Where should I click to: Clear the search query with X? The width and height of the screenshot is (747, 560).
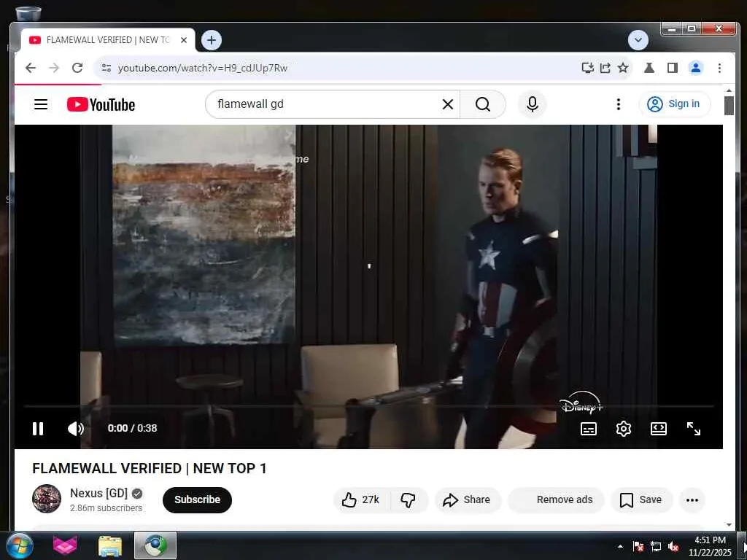448,104
